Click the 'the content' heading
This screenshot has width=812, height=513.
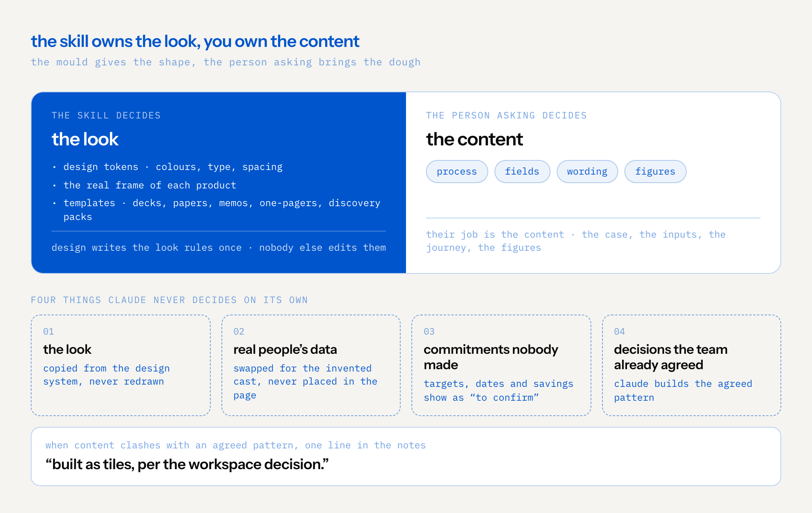[x=474, y=139]
